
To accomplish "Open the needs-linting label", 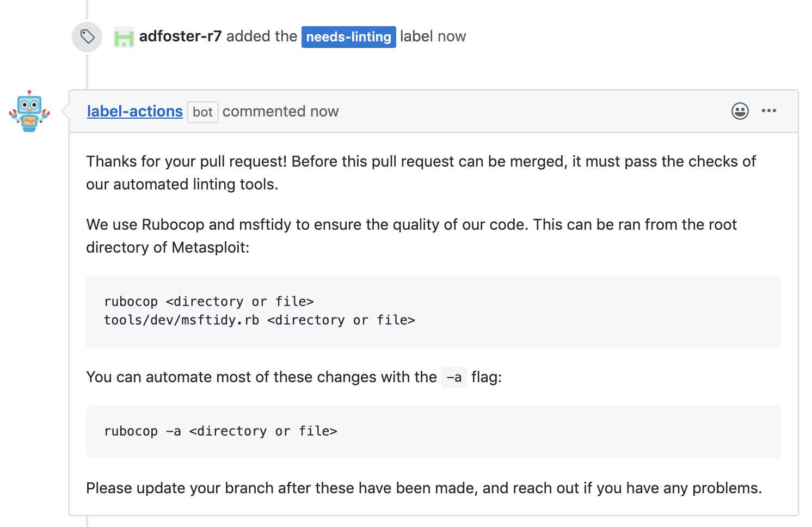I will [348, 37].
